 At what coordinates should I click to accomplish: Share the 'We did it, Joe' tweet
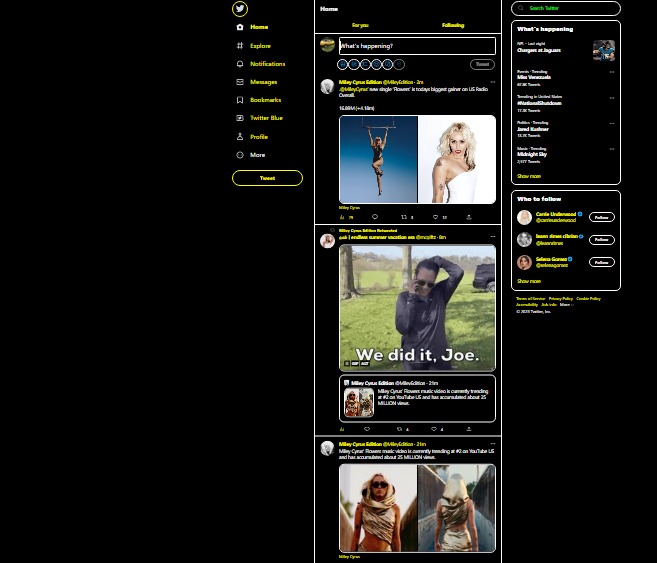pos(468,429)
